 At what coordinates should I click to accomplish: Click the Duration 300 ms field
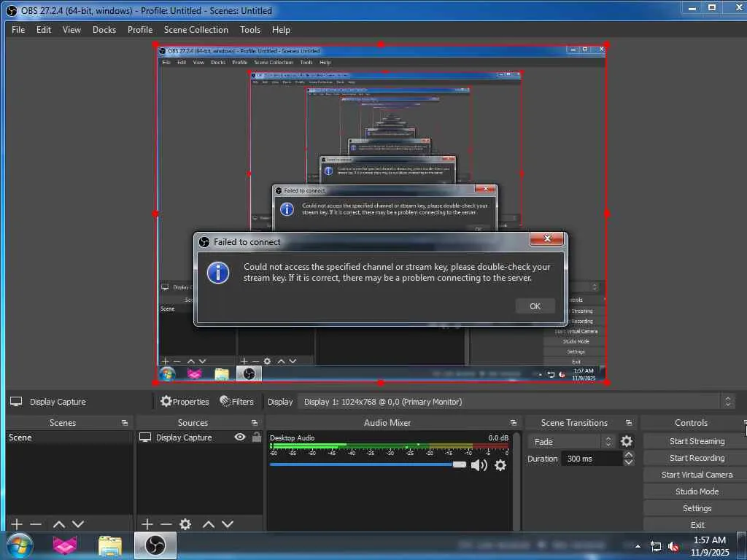click(591, 459)
